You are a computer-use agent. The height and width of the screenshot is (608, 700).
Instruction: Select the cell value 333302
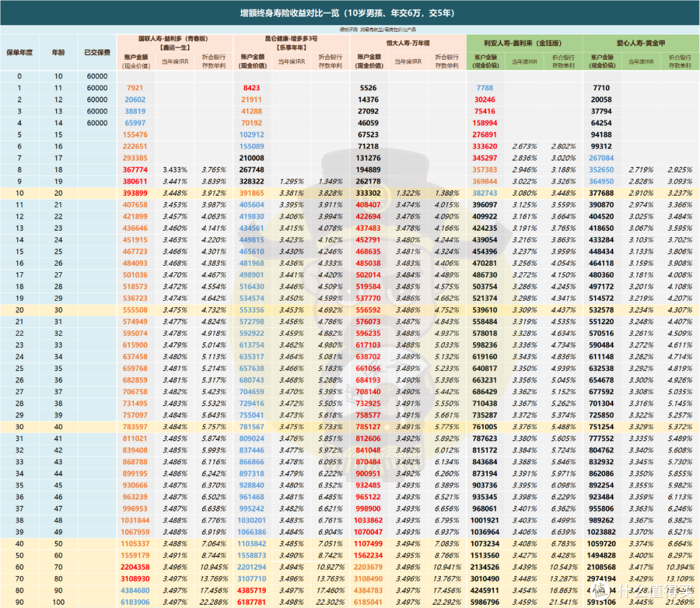pos(368,193)
